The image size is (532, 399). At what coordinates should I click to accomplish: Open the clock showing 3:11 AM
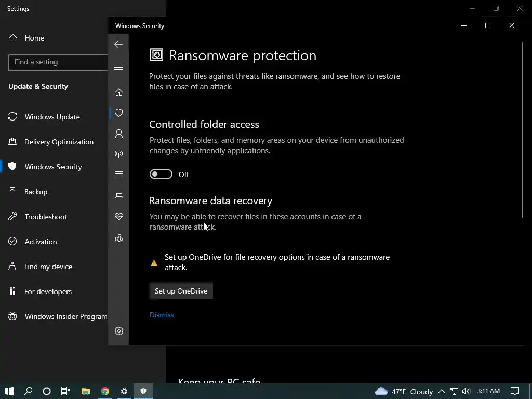tap(488, 391)
